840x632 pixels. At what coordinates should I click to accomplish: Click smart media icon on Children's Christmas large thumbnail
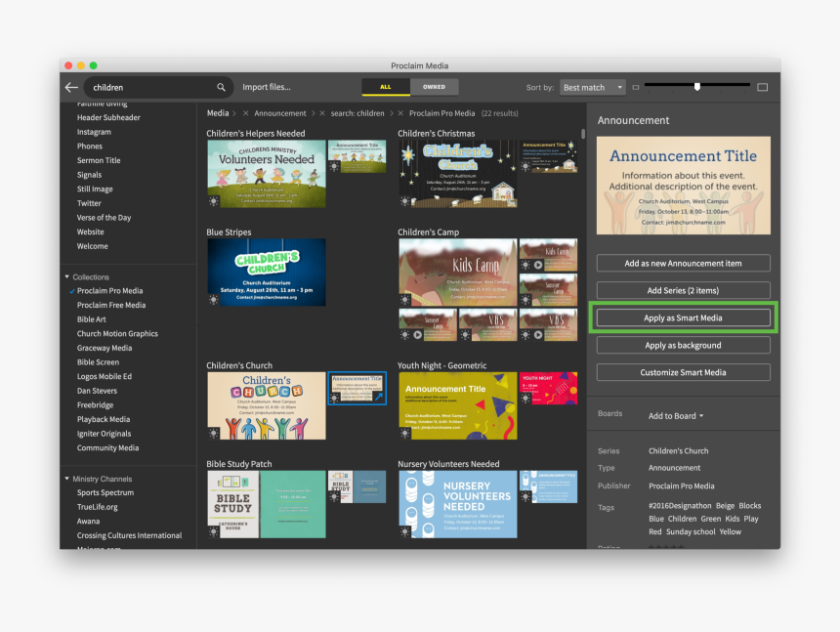(405, 201)
